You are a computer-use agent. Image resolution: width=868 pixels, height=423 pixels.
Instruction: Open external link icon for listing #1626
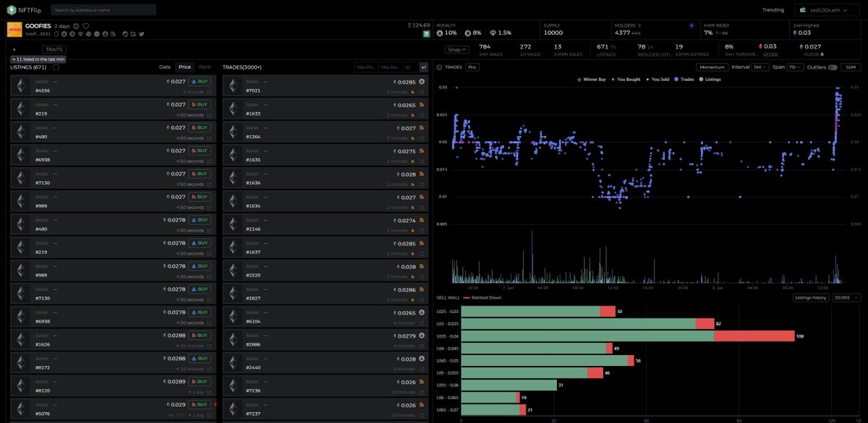(210, 346)
